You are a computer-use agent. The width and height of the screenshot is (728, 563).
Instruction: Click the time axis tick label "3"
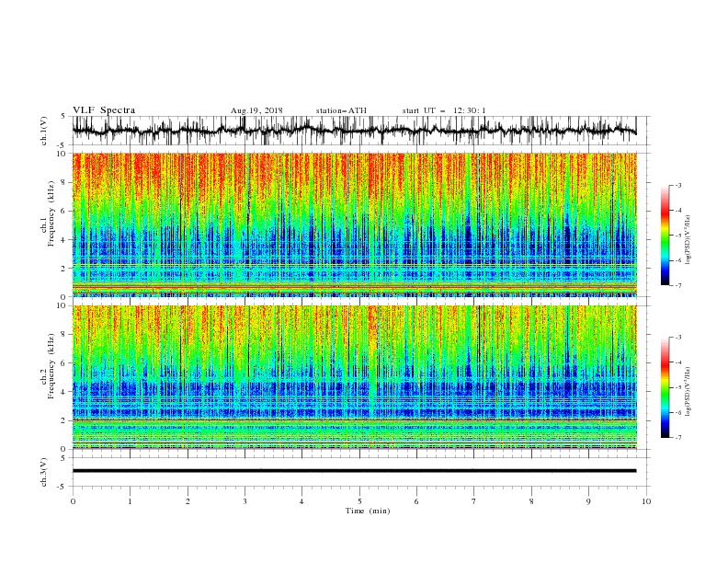point(245,501)
